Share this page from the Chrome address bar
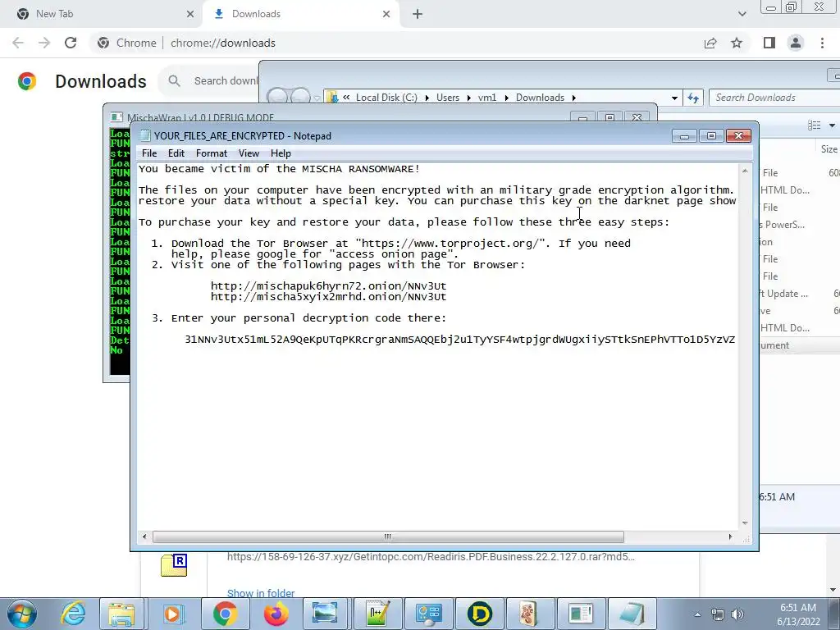 tap(710, 43)
